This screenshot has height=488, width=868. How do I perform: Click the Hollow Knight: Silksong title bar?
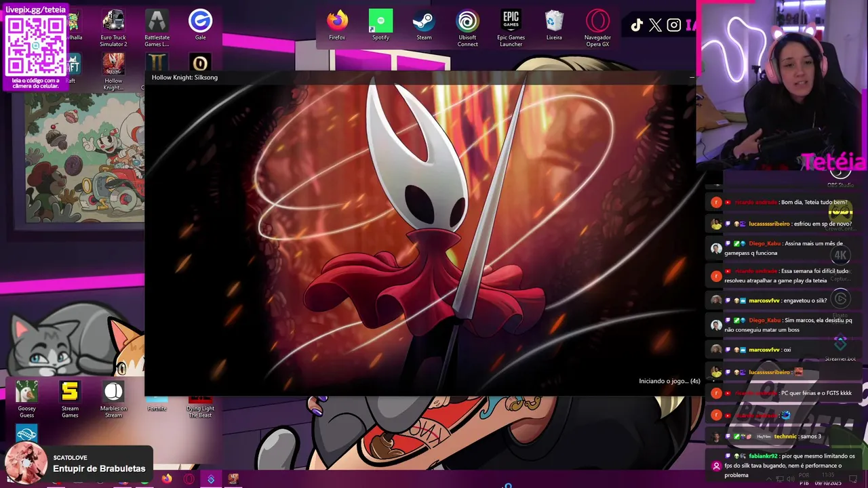point(420,77)
